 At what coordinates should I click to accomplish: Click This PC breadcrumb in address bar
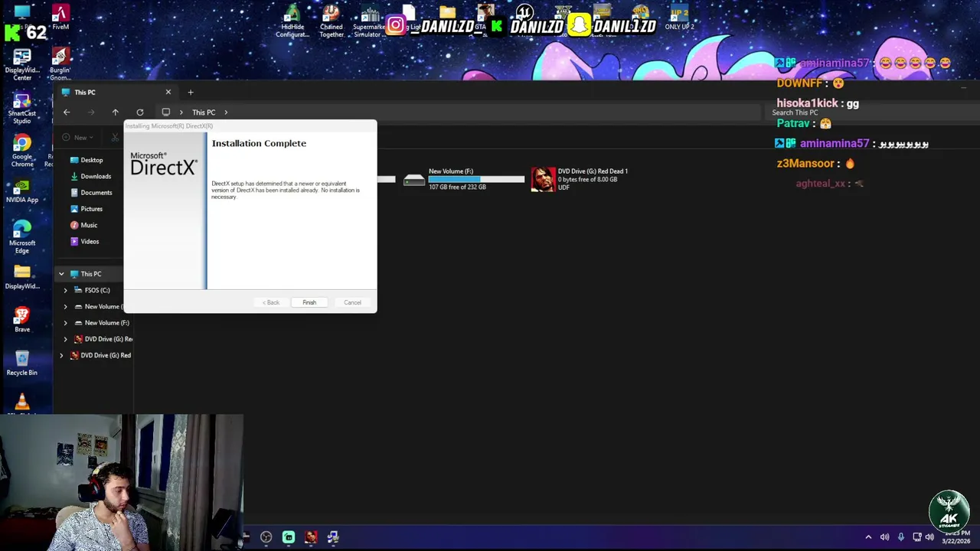click(204, 112)
